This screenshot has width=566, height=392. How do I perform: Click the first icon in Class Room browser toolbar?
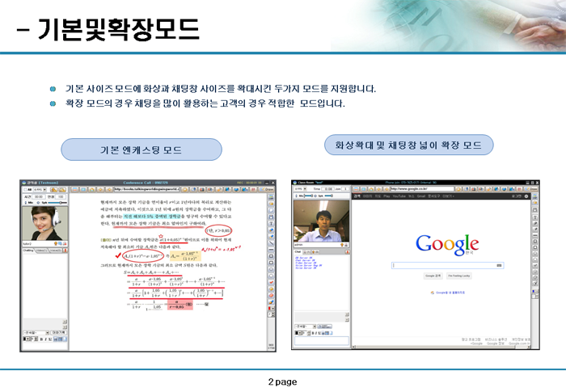coord(356,189)
